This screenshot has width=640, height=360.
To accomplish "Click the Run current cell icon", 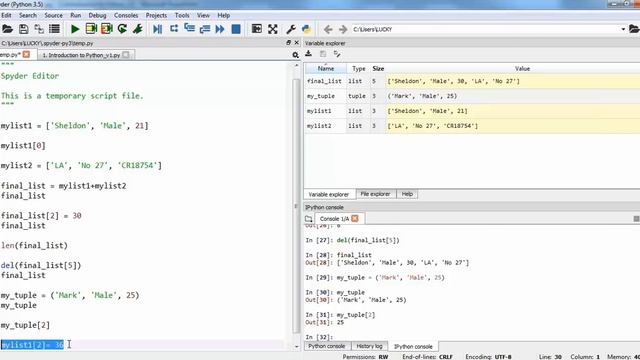I will tap(91, 29).
